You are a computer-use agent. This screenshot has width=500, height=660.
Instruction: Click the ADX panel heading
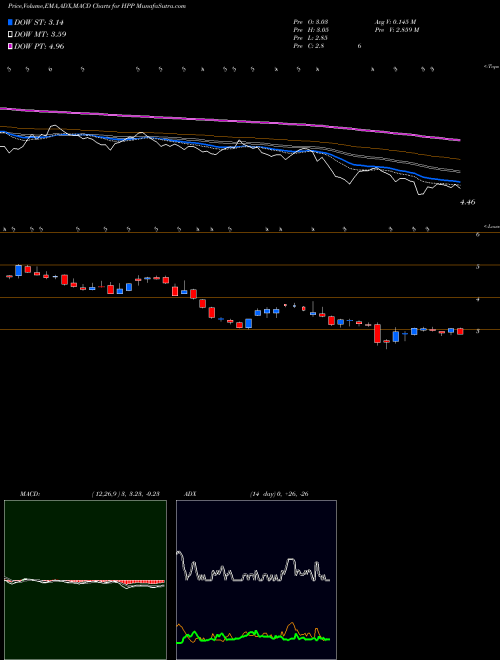[x=191, y=494]
